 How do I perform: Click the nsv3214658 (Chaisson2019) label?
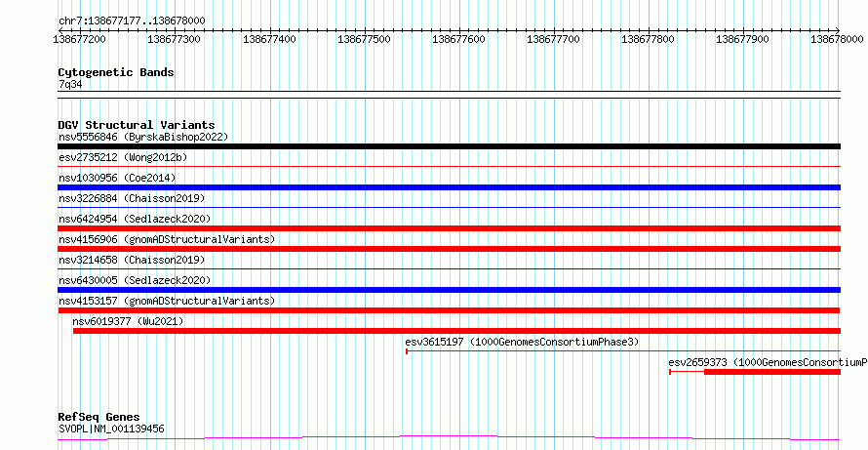[x=132, y=260]
